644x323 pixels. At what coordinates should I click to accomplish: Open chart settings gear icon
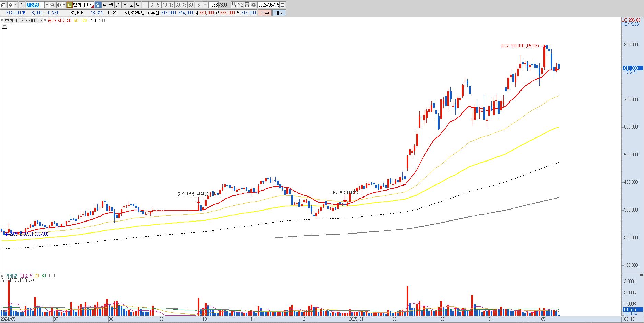[x=254, y=5]
